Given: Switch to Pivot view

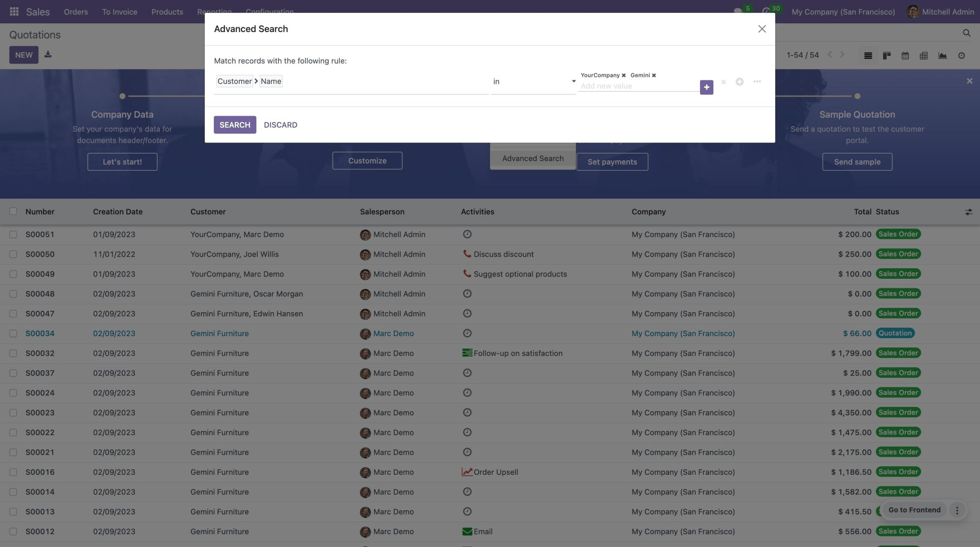Looking at the screenshot, I should click(924, 55).
